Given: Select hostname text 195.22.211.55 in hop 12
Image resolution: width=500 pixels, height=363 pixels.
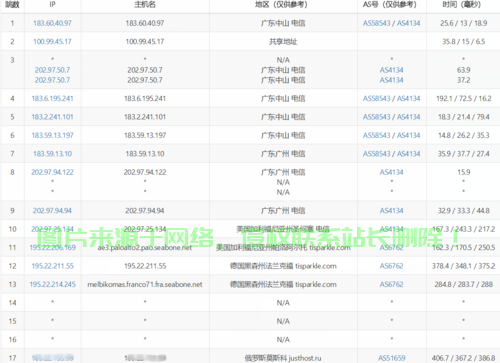Looking at the screenshot, I should click(x=145, y=266).
